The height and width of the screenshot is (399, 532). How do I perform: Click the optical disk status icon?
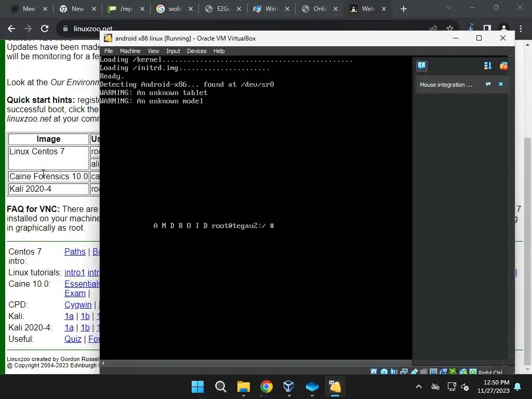[384, 372]
